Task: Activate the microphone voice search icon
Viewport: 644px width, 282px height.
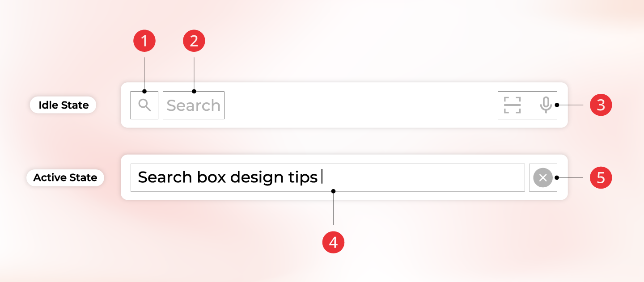Action: [x=546, y=105]
